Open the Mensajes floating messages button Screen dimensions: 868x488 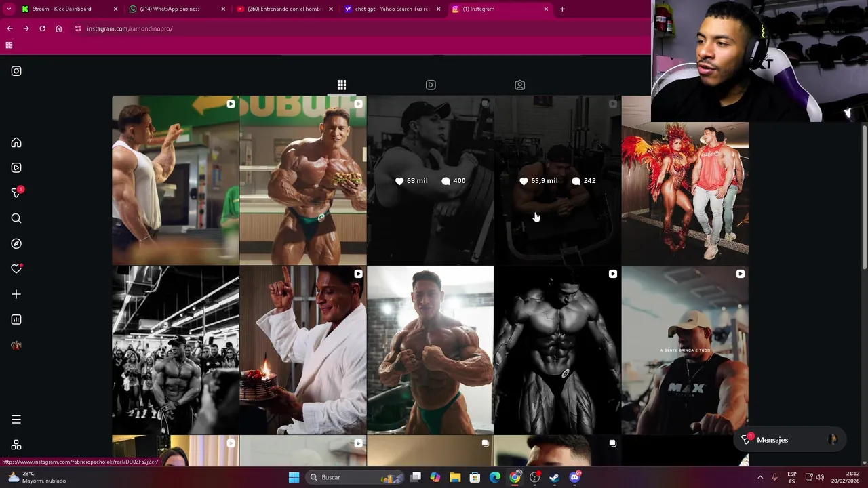[791, 440]
